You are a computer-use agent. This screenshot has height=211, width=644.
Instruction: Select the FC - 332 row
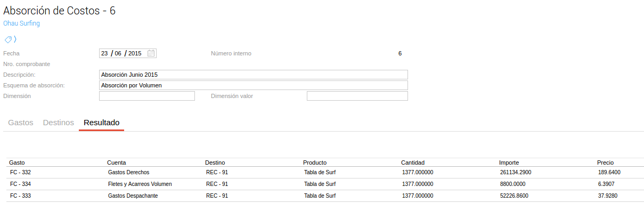tap(325, 172)
